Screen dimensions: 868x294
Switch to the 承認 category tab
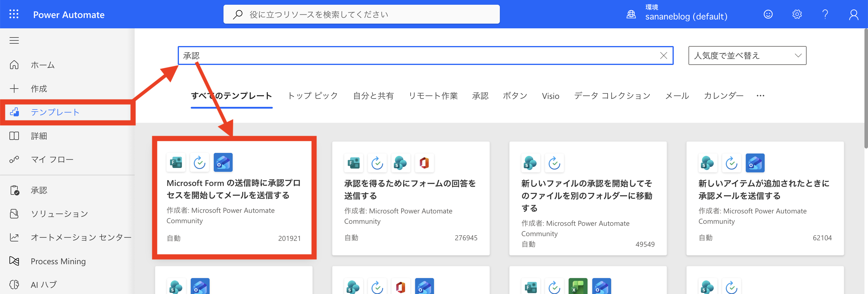pos(480,96)
